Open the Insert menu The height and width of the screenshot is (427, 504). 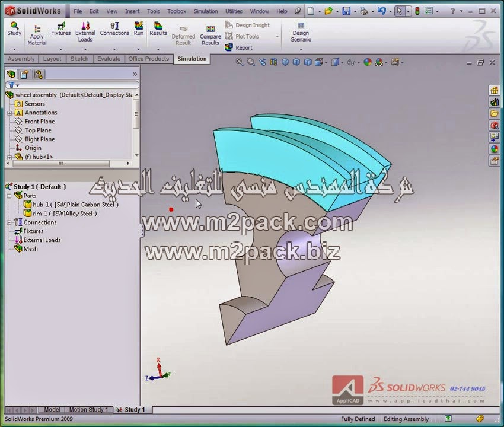[132, 11]
